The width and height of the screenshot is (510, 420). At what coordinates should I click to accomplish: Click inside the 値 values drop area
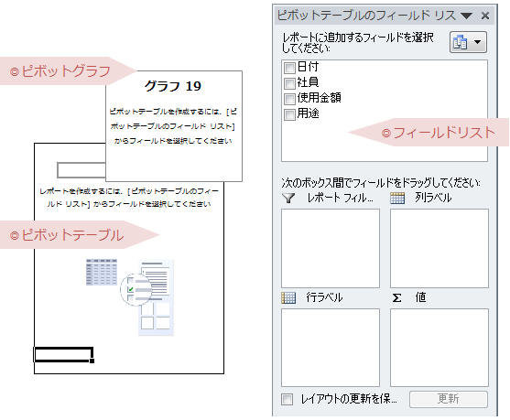click(x=439, y=348)
